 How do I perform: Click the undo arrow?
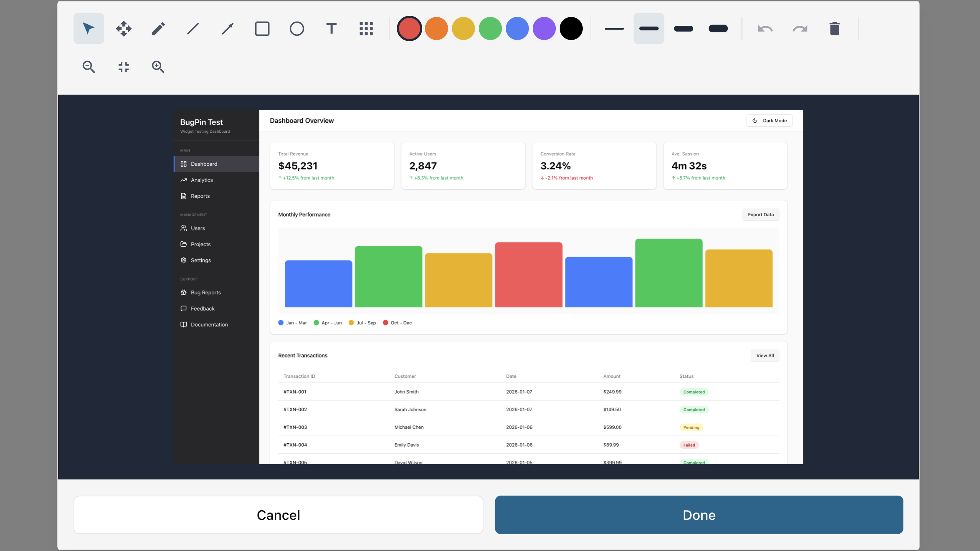click(x=765, y=28)
